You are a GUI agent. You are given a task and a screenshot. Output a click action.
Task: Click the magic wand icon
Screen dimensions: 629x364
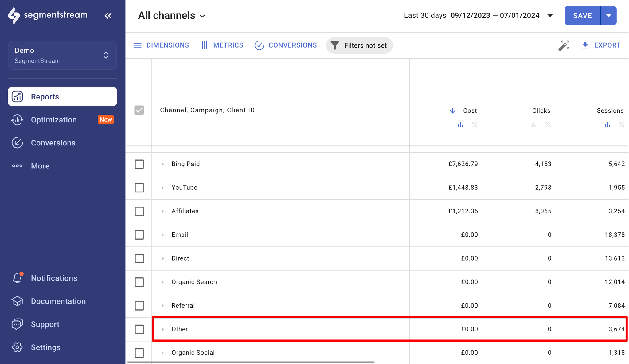pos(564,45)
